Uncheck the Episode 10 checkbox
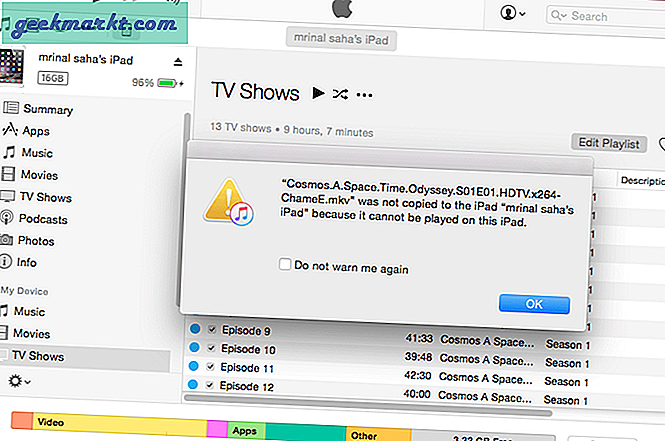Viewport: 665px width, 441px height. (x=211, y=350)
